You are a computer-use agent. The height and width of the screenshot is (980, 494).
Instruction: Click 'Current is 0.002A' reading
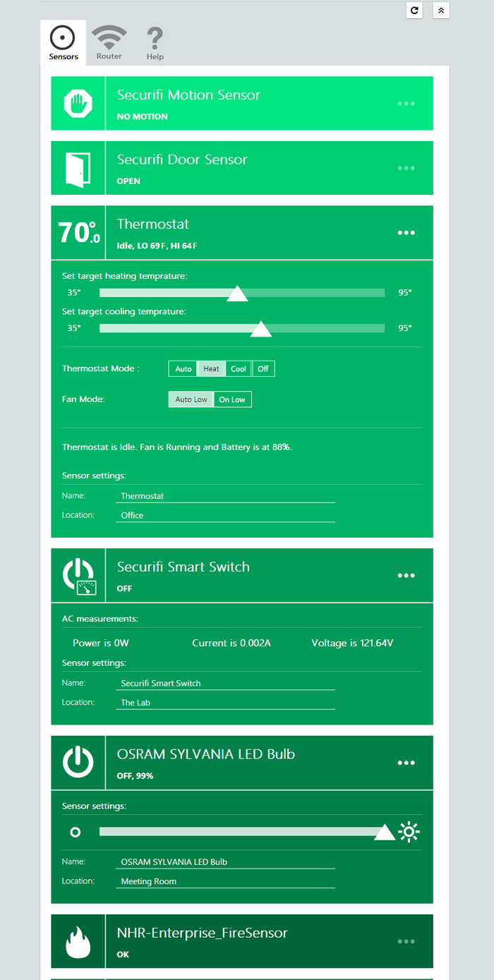click(x=231, y=643)
